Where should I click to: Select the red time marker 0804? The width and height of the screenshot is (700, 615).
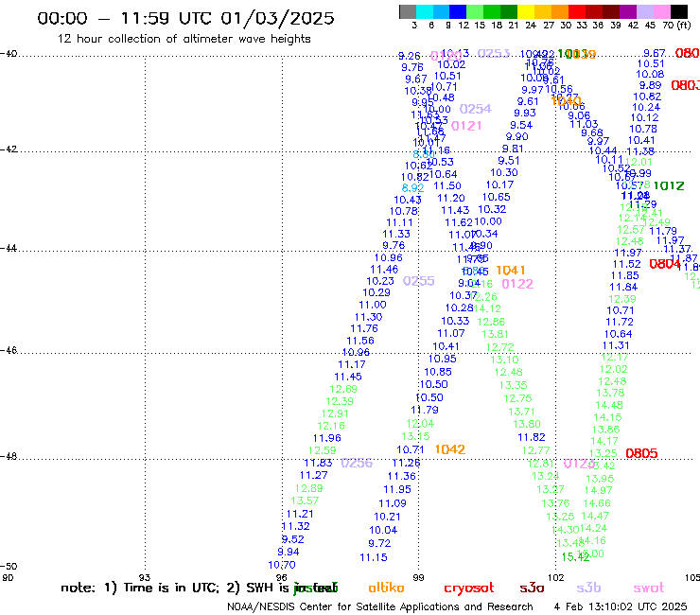pos(665,264)
